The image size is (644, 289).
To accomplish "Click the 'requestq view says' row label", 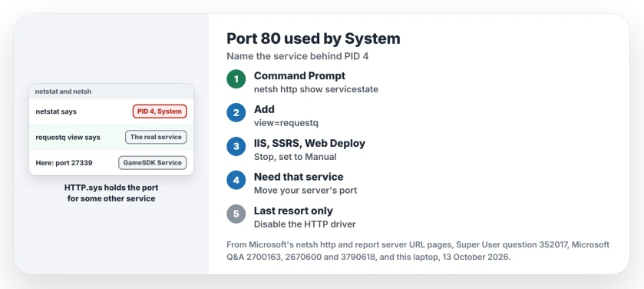I will 68,138.
